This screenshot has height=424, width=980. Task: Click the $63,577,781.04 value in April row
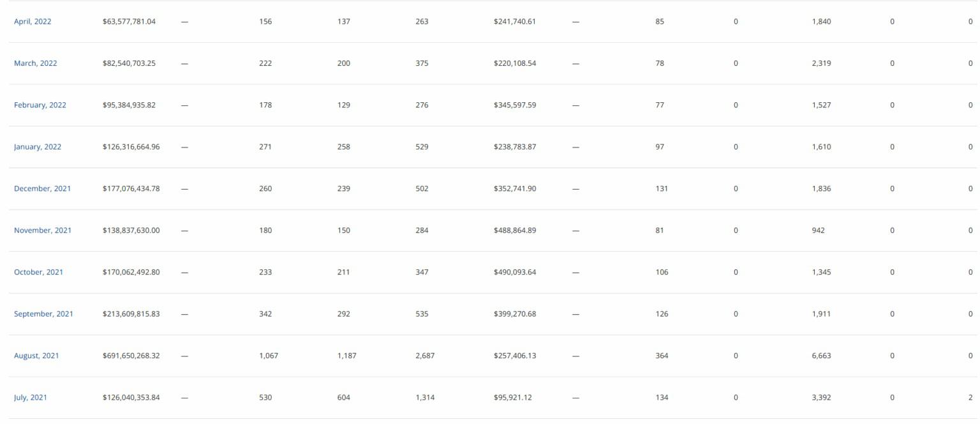click(129, 22)
